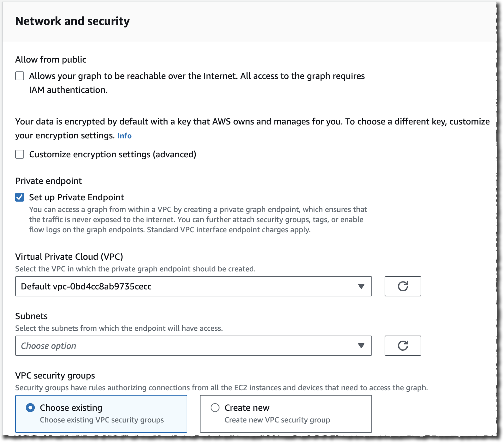Uncheck Set up Private Endpoint
Viewport: 504px width, 443px height.
[x=20, y=197]
